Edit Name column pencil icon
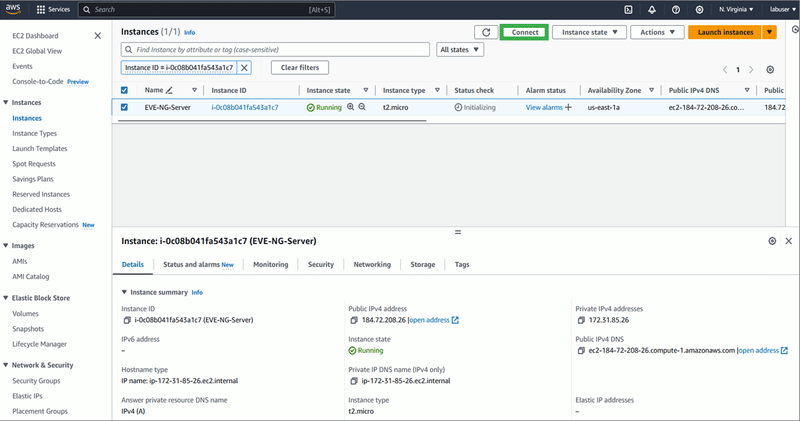 coord(169,90)
